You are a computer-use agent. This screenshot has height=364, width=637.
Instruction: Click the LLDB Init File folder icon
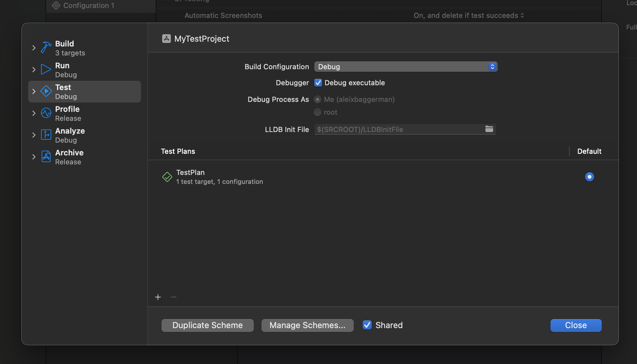pyautogui.click(x=489, y=129)
